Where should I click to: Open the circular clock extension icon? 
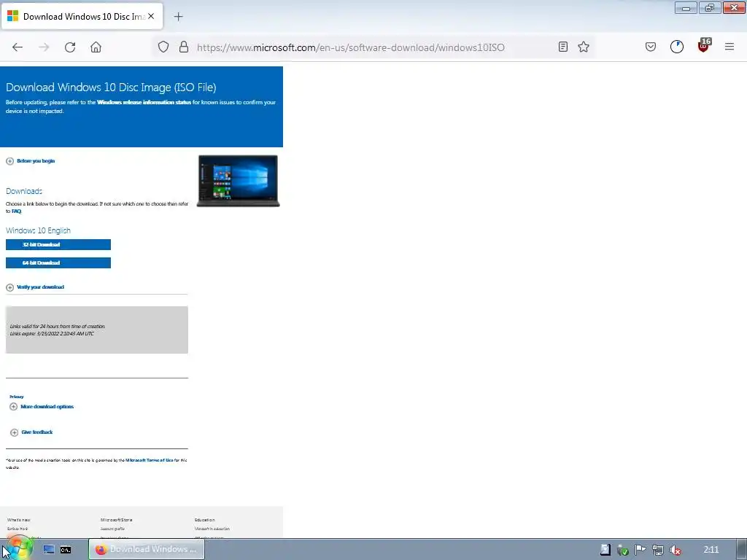point(676,47)
